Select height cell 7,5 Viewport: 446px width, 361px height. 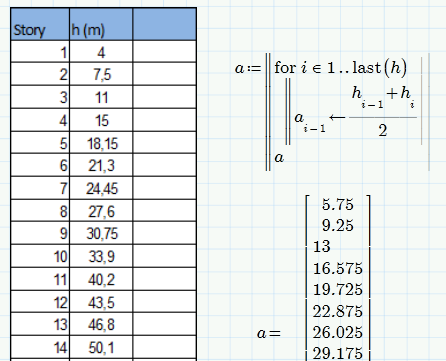click(101, 74)
